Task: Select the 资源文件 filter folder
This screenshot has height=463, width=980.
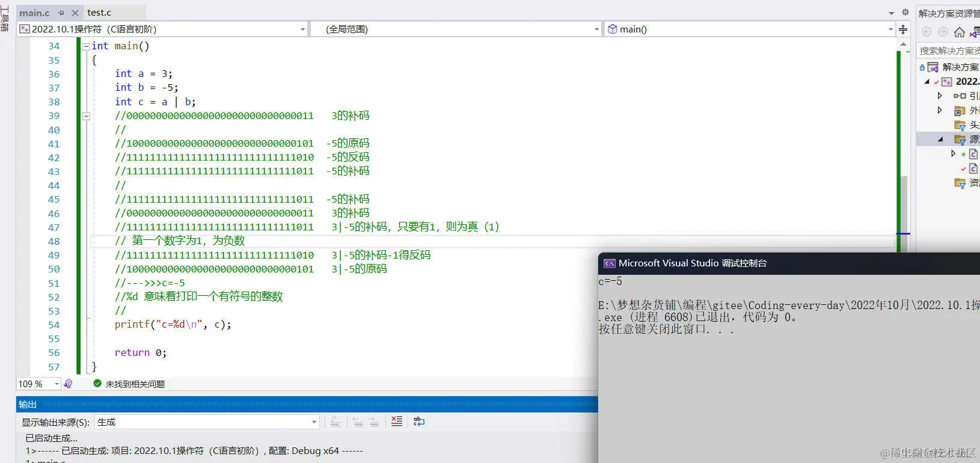Action: click(x=967, y=183)
